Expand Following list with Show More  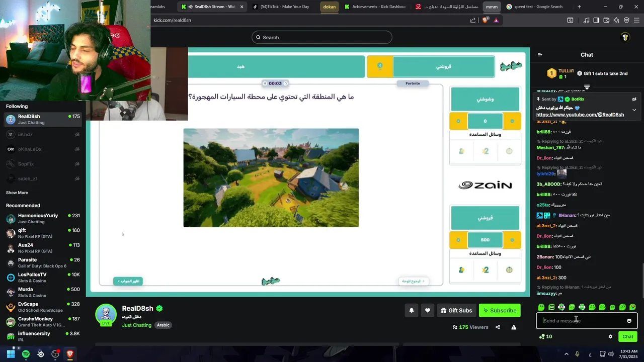coord(17,193)
